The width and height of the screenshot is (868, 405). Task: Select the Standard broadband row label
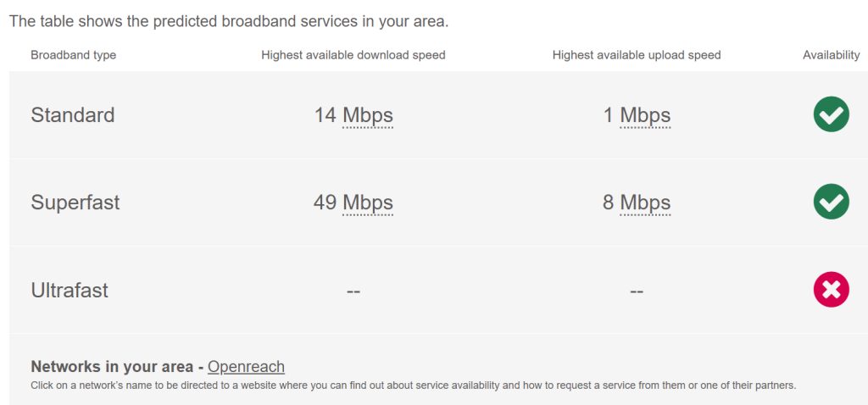(x=72, y=115)
